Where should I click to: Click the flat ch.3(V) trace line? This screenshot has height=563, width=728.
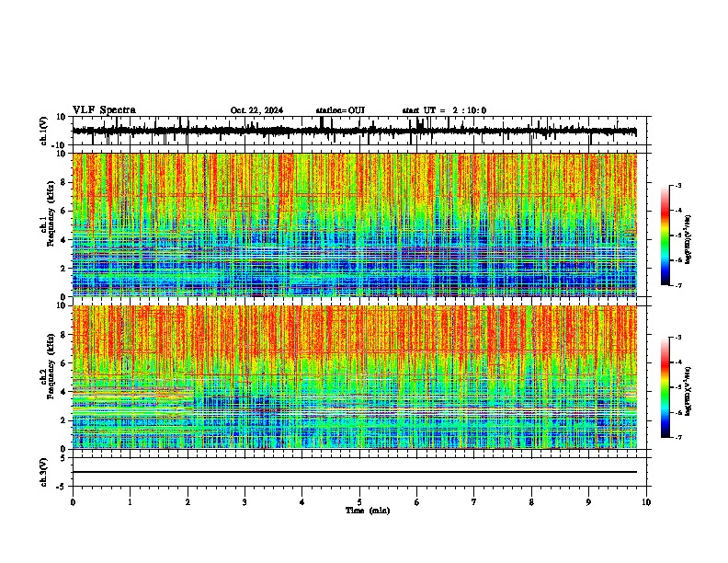pos(354,472)
